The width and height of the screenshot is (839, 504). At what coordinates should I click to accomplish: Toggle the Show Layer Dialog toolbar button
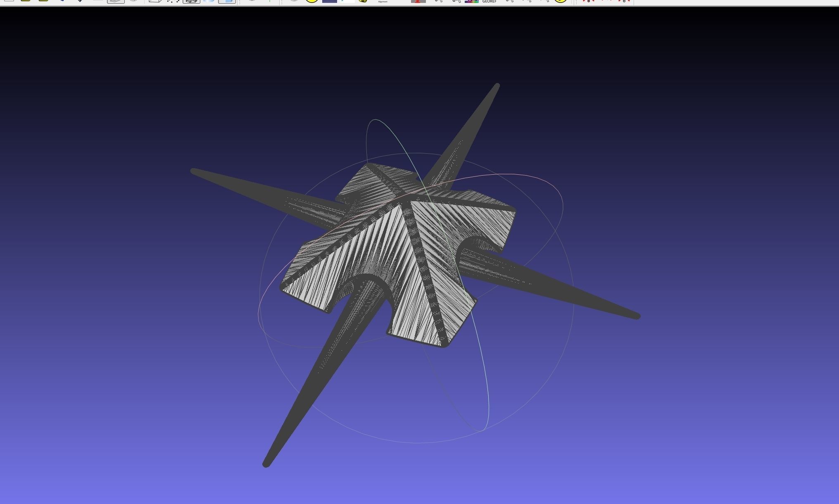(x=116, y=1)
